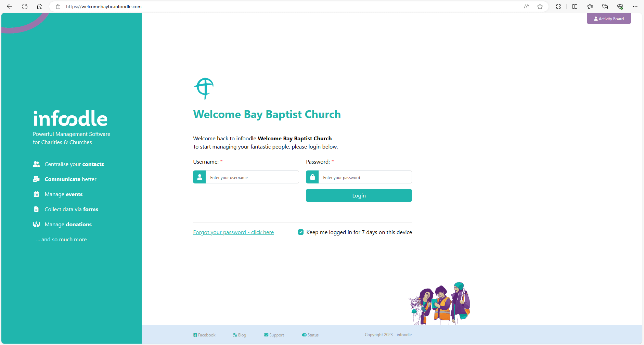
Task: Click the donations hands icon in sidebar
Action: pos(36,224)
